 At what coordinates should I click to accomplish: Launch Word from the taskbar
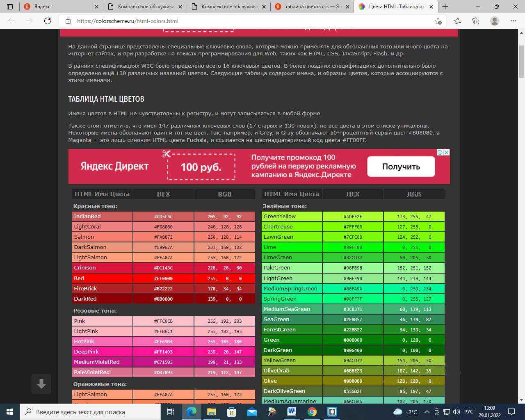coord(292,411)
